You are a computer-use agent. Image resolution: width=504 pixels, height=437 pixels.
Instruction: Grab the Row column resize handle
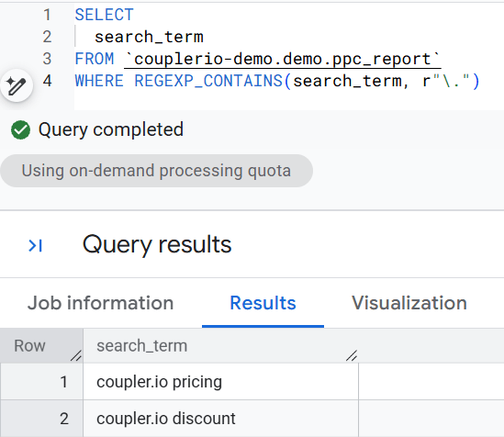(x=76, y=355)
